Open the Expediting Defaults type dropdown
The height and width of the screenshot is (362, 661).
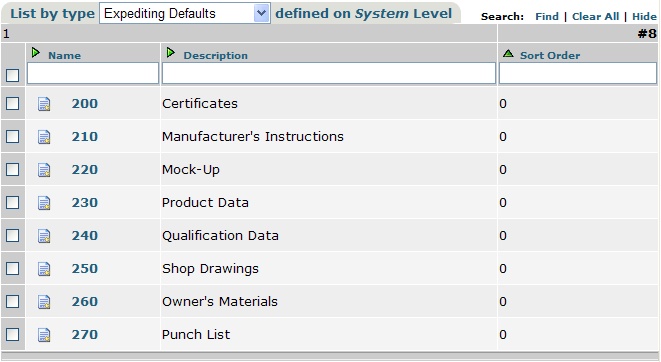click(x=185, y=13)
